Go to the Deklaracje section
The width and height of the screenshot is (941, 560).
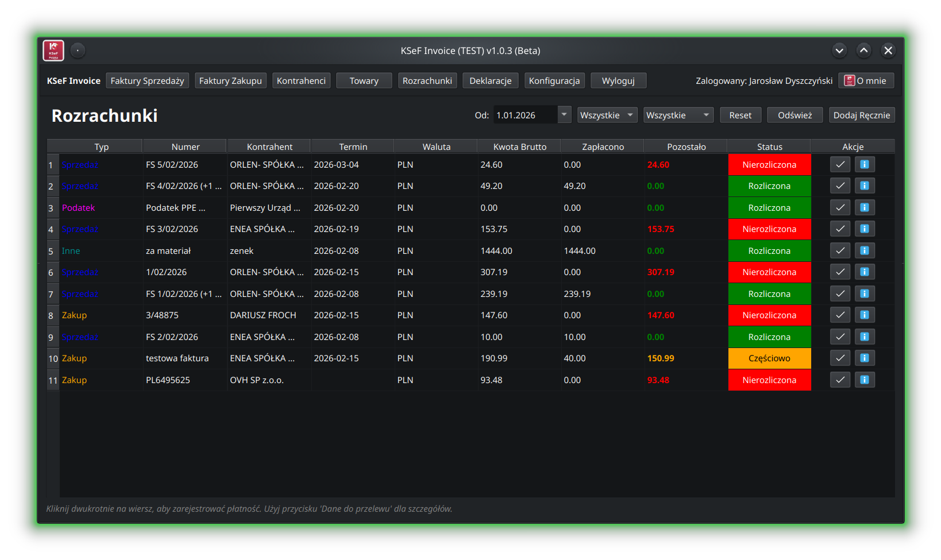[x=490, y=81]
